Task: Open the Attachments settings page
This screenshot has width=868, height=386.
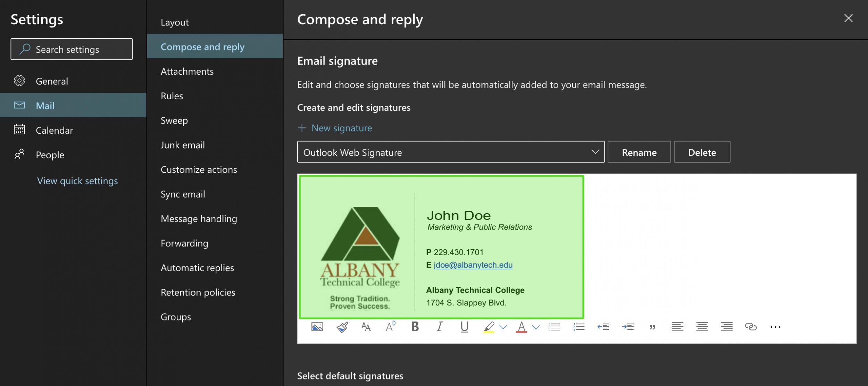Action: pyautogui.click(x=215, y=71)
